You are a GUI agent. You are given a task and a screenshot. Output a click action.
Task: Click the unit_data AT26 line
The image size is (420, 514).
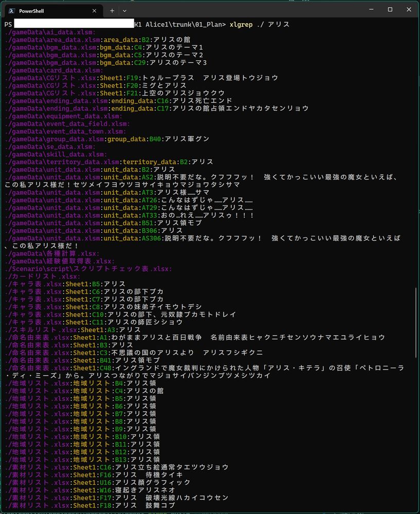(x=129, y=200)
